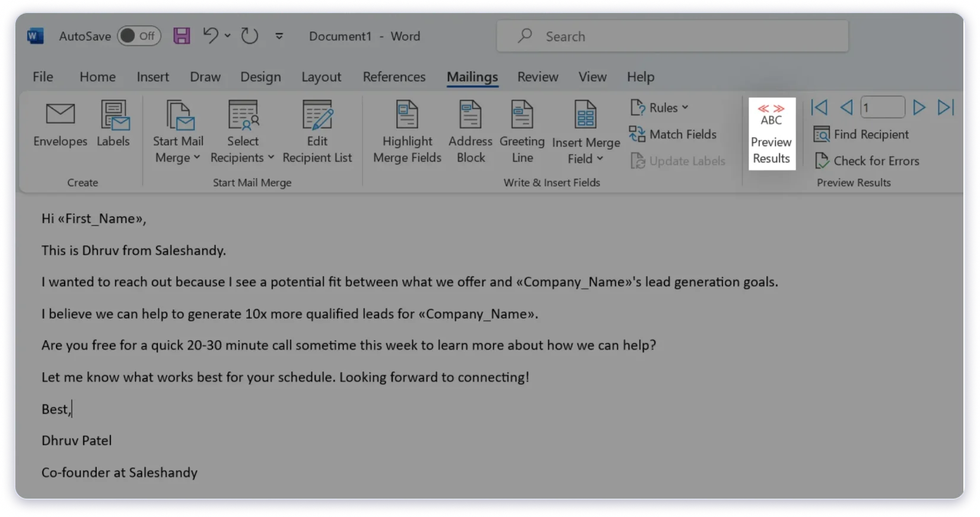The height and width of the screenshot is (517, 980).
Task: Open the References tab
Action: tap(394, 77)
